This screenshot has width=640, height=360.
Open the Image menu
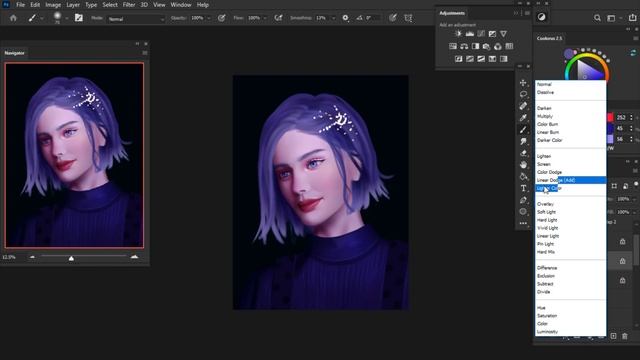[53, 5]
